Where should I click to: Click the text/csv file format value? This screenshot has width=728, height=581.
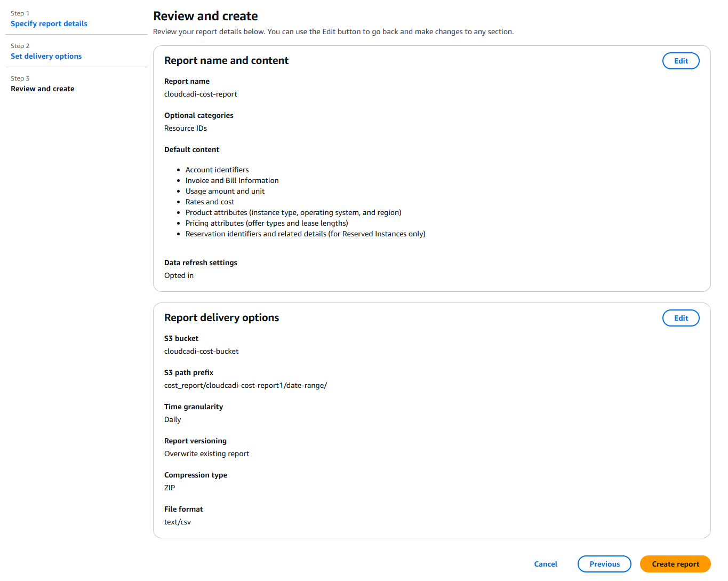tap(178, 522)
